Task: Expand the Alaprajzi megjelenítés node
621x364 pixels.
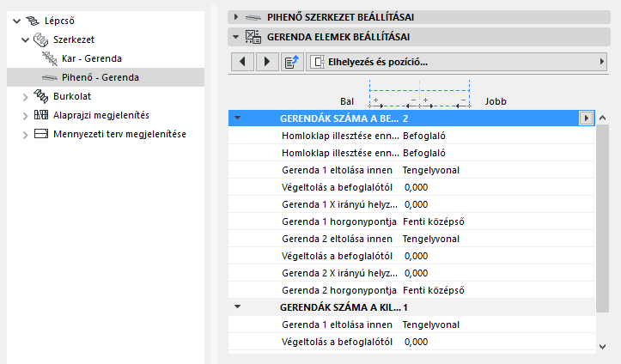Action: [26, 116]
